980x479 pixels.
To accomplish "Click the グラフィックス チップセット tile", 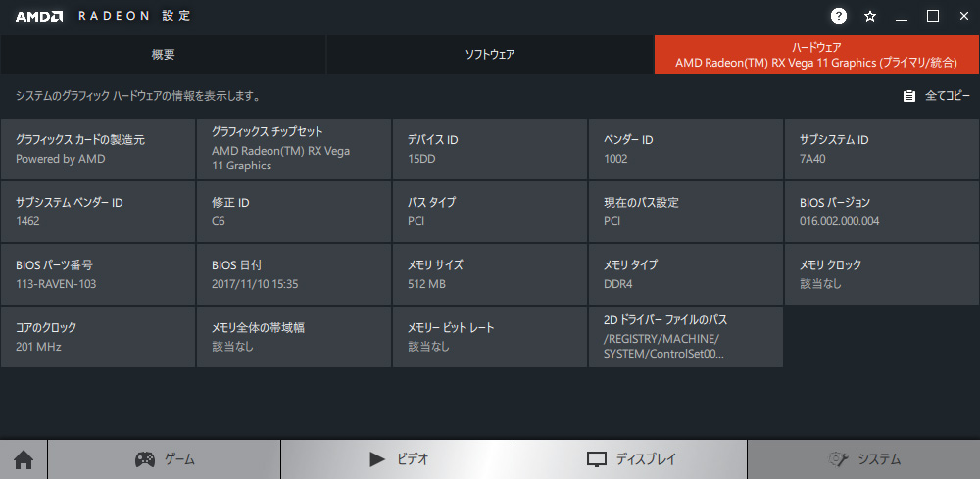I will (294, 149).
